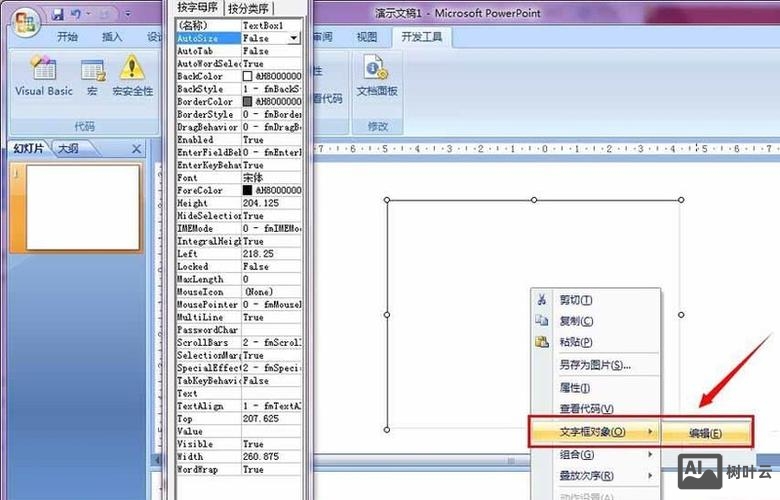Viewport: 780px width, 500px height.
Task: Switch to the 大纲 outline tab
Action: 68,148
